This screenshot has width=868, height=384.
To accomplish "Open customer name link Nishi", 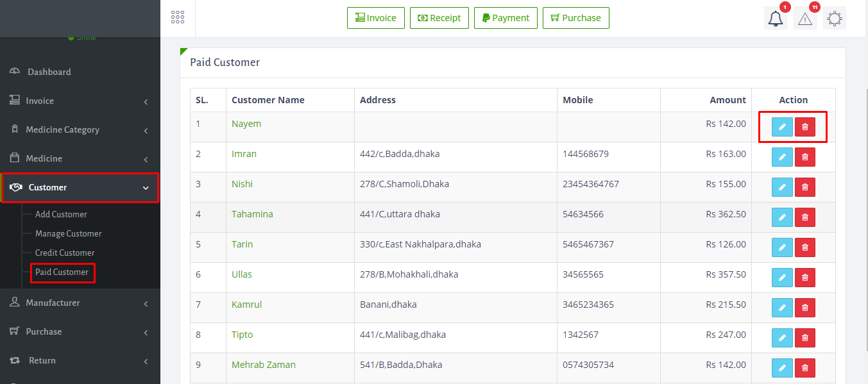I will tap(242, 184).
